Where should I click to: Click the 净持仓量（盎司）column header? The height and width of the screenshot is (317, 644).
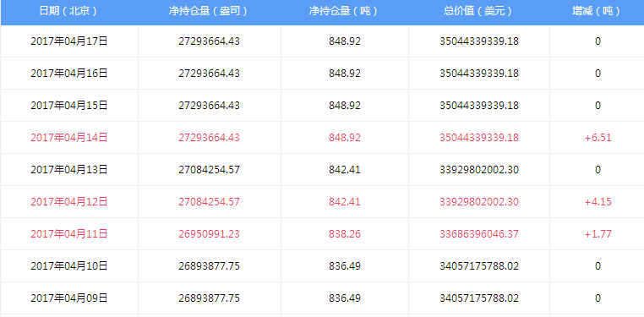pyautogui.click(x=209, y=12)
